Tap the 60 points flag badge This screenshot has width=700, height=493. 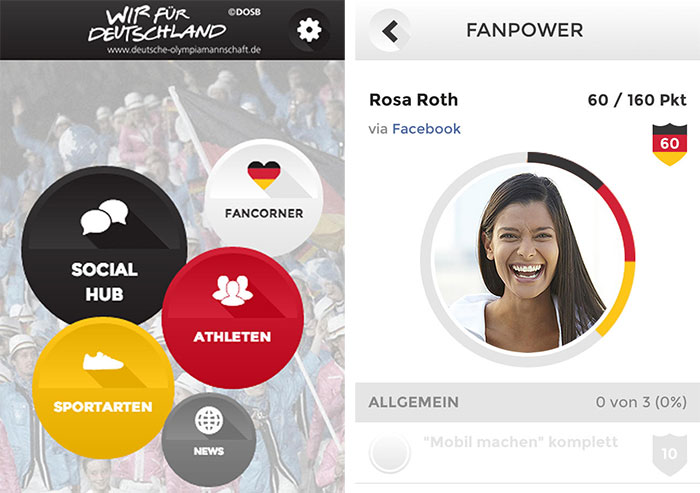[x=669, y=144]
